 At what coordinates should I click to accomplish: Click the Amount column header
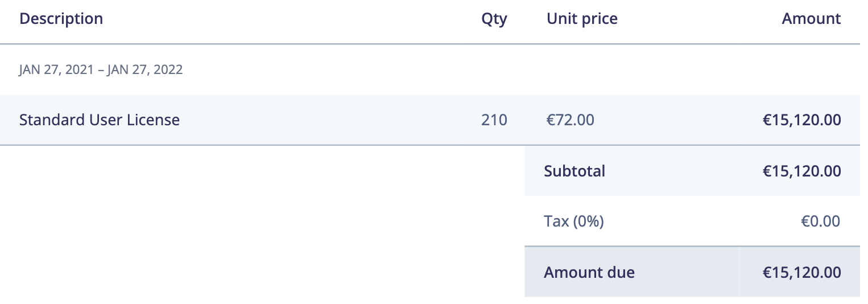(x=811, y=19)
